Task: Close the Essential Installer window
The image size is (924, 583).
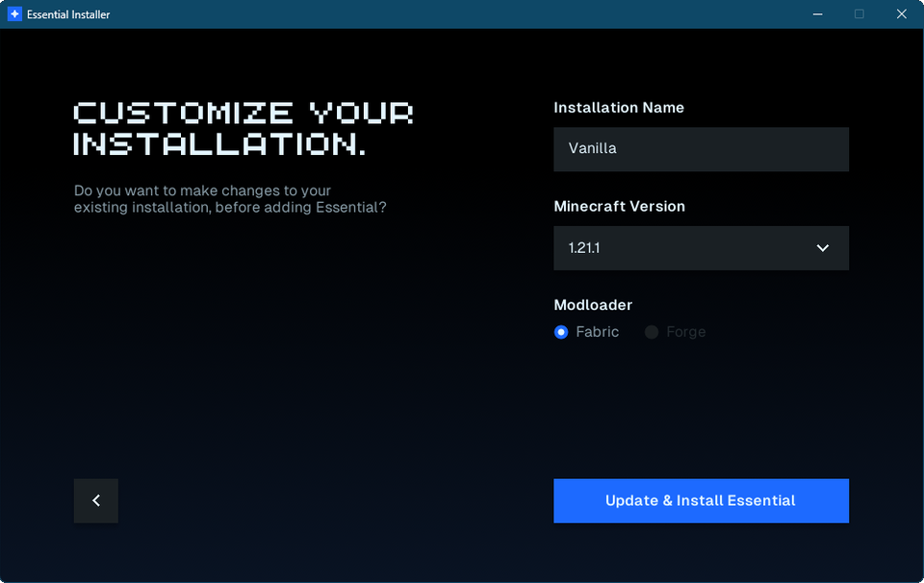Action: (x=902, y=14)
